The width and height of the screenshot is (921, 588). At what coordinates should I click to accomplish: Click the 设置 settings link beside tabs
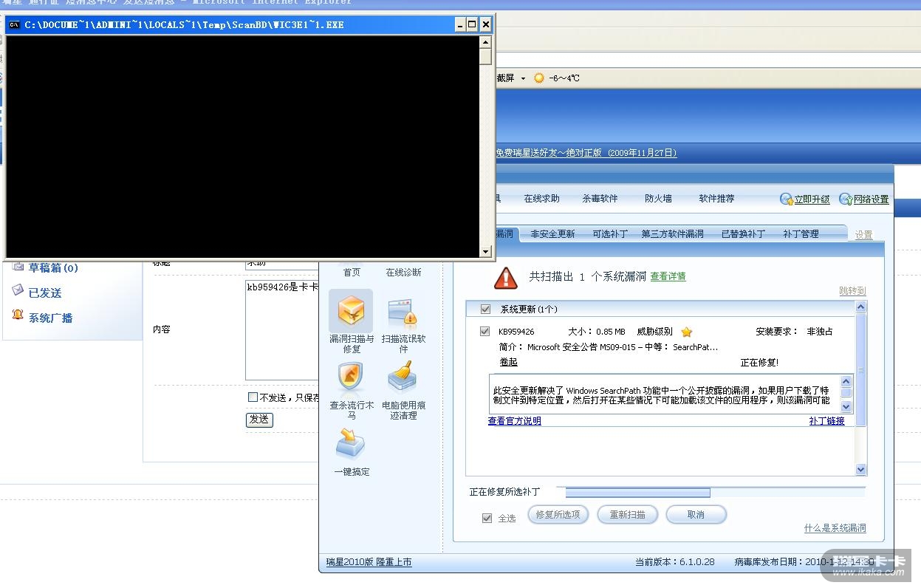pyautogui.click(x=863, y=235)
